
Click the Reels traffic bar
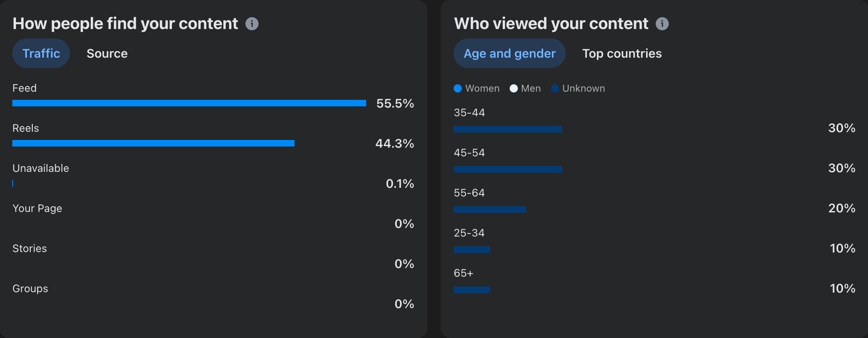(153, 143)
